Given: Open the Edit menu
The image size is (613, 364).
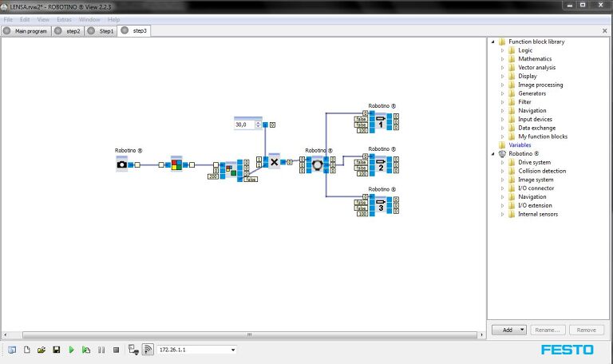Looking at the screenshot, I should click(x=25, y=19).
